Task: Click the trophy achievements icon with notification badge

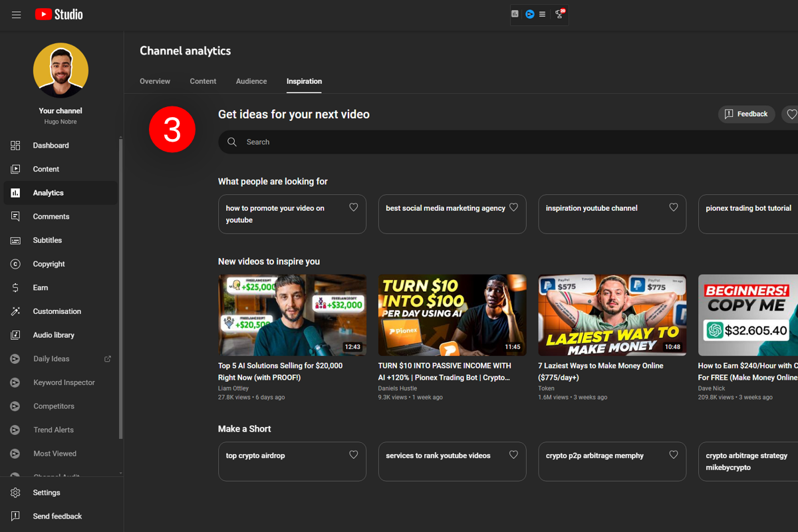Action: [559, 14]
